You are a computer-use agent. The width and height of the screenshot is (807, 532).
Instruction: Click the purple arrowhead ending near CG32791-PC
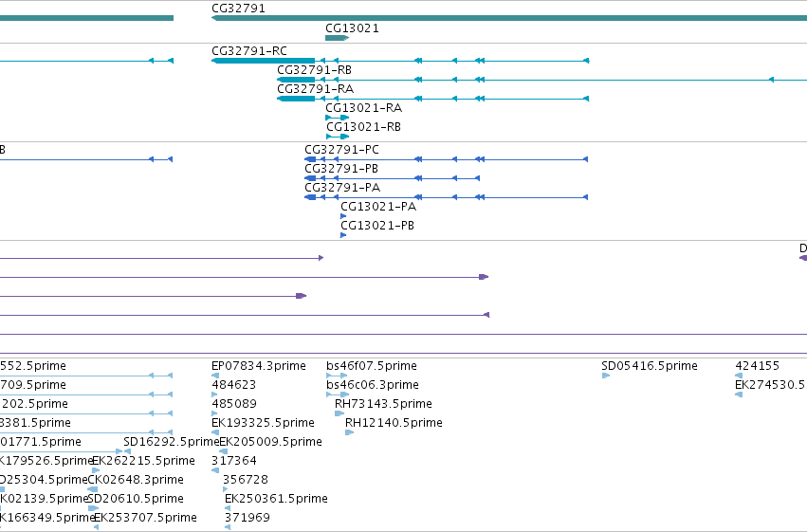(301, 296)
